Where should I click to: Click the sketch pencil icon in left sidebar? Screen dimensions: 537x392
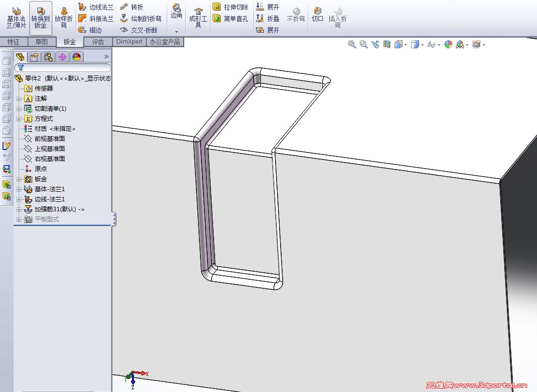(7, 146)
